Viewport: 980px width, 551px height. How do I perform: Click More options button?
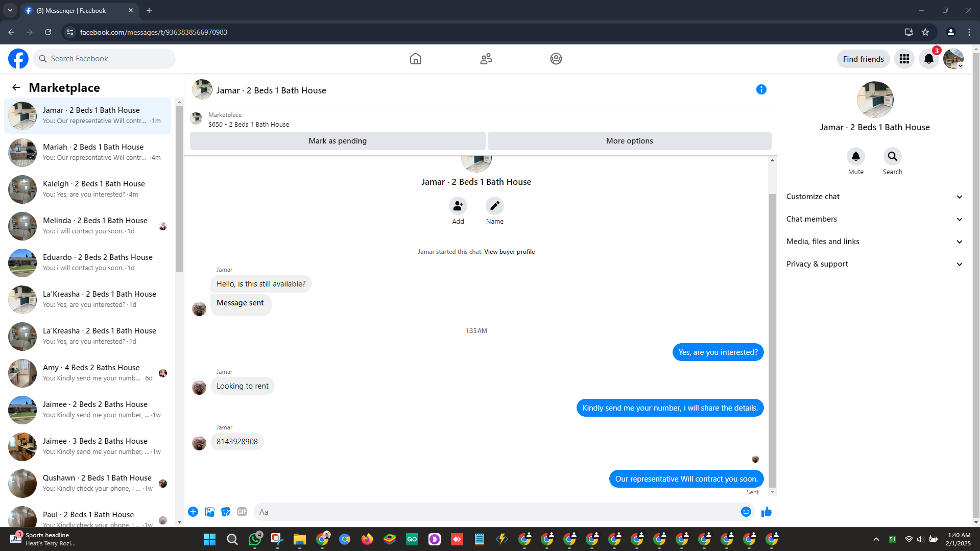coord(630,141)
